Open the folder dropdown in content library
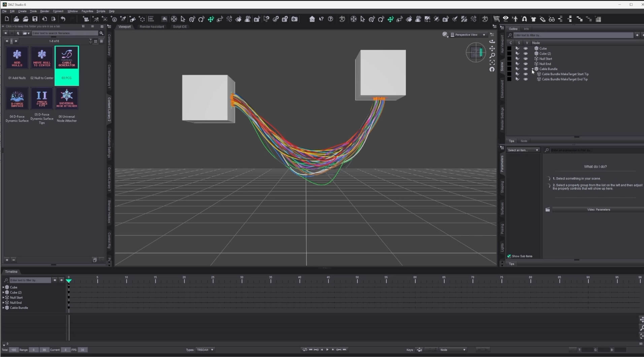644x357 pixels. [26, 33]
